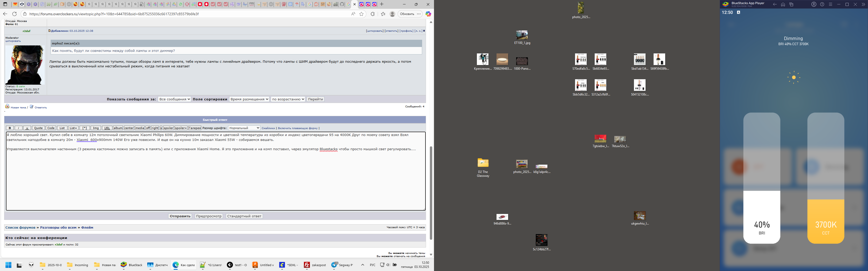The image size is (868, 271).
Task: Open the Флейм forum breadcrumb link
Action: pos(87,228)
